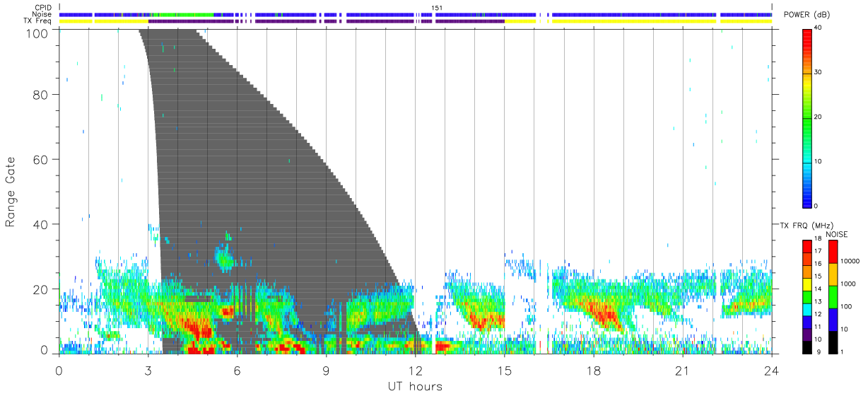Click the 'UT hours' axis title
Viewport: 868px width, 401px height.
(414, 386)
